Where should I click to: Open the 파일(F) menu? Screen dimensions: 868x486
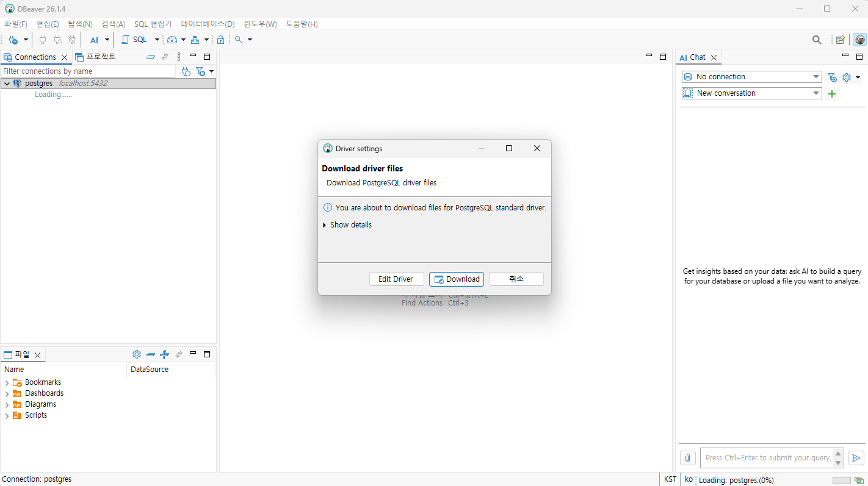pos(16,24)
